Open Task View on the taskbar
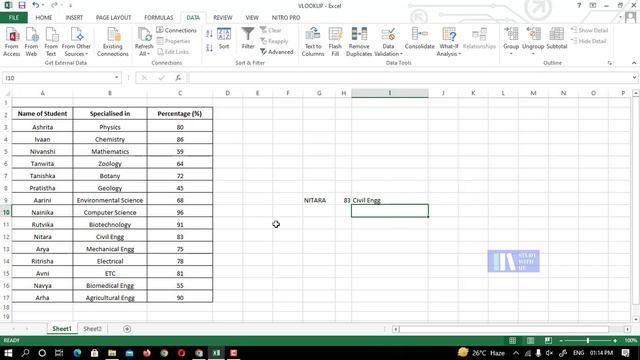The image size is (640, 360). click(x=59, y=353)
